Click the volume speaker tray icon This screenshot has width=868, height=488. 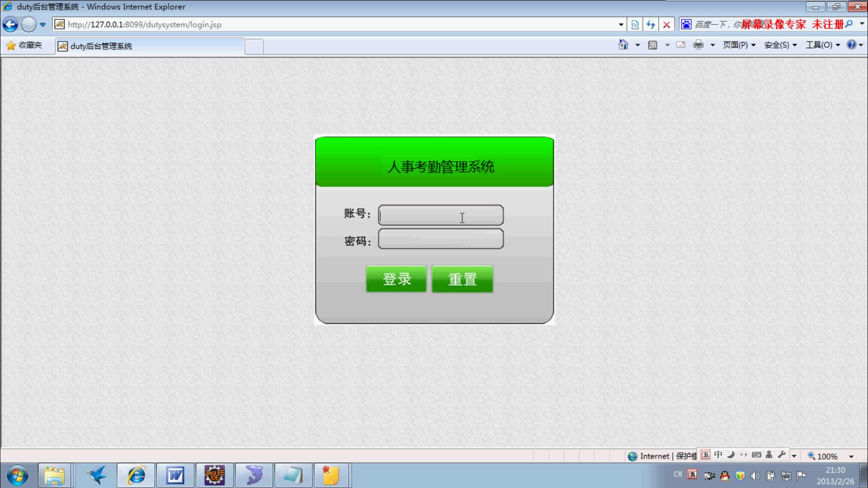pos(755,476)
